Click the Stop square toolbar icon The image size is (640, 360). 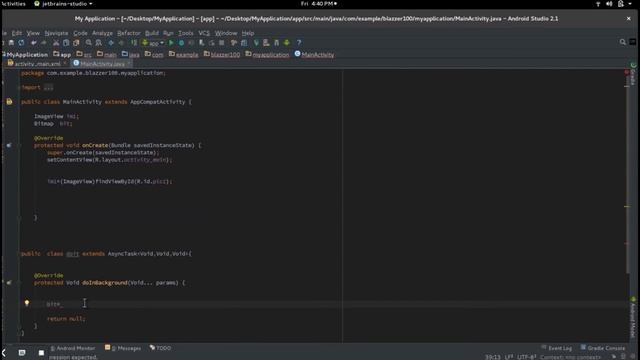coord(222,42)
